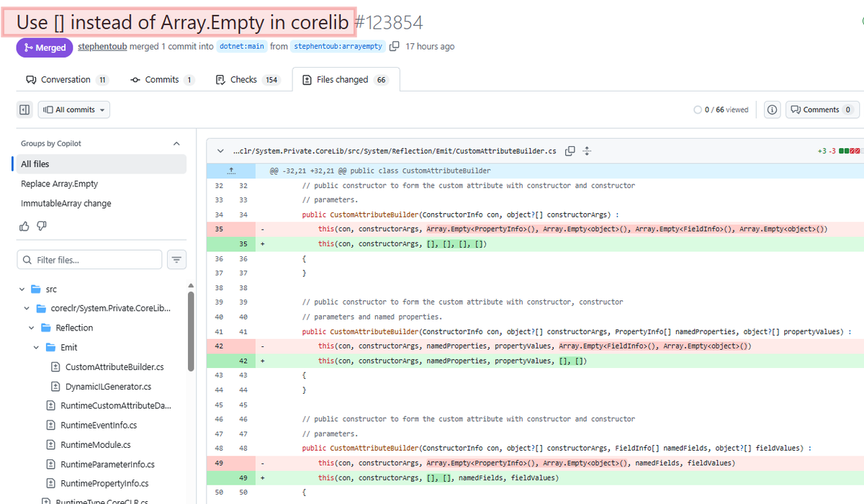Click the pull request title text
The height and width of the screenshot is (504, 864).
183,22
